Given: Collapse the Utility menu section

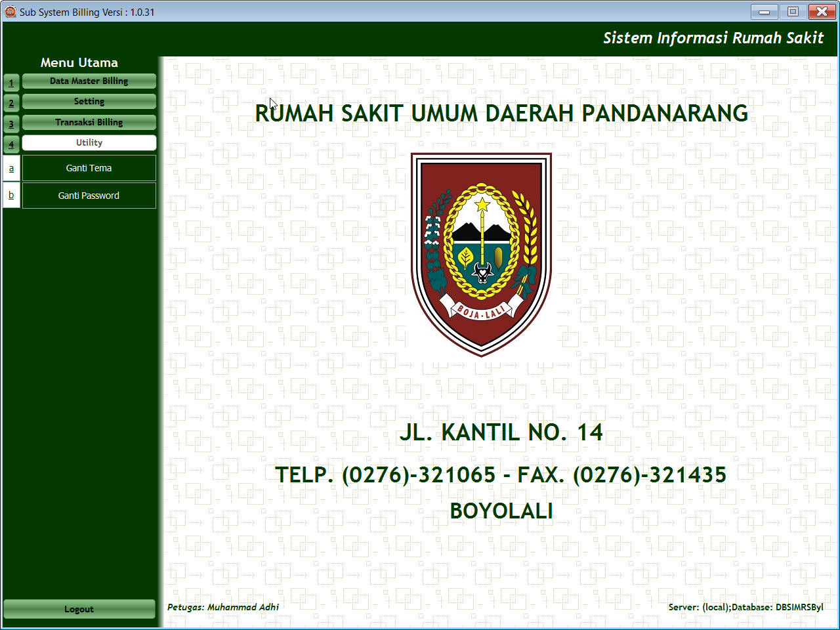Looking at the screenshot, I should (89, 143).
